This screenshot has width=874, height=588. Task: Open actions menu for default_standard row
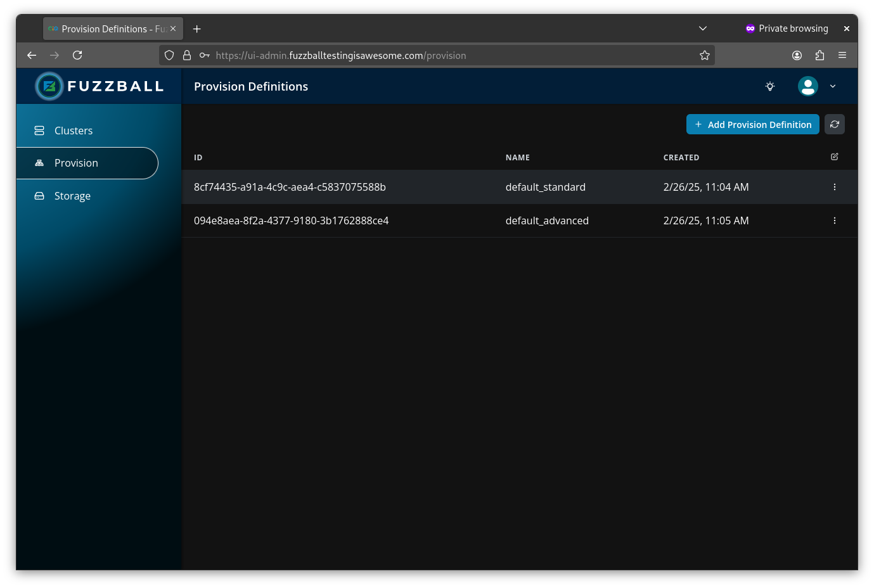835,187
